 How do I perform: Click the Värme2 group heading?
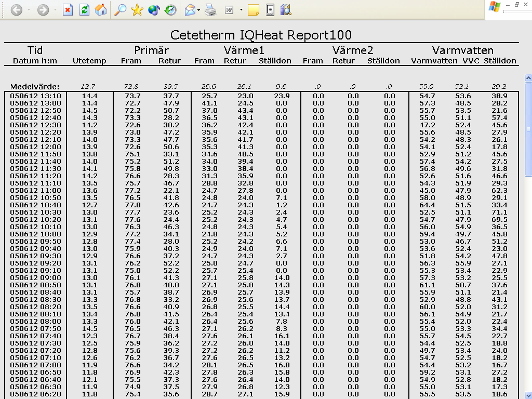[x=353, y=50]
